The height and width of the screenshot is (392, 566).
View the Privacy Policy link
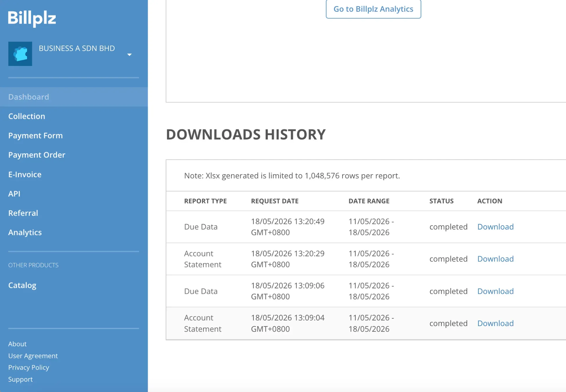[x=28, y=367]
